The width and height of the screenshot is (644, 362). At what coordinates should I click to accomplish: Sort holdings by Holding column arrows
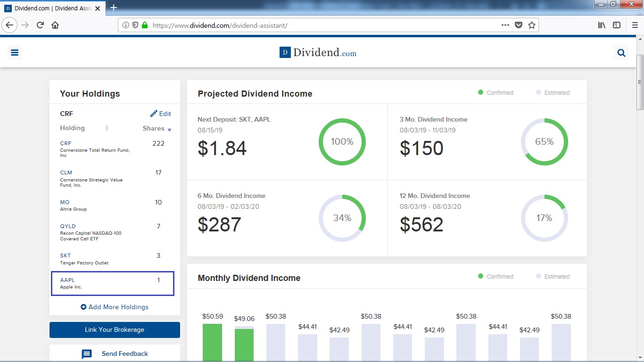point(107,128)
